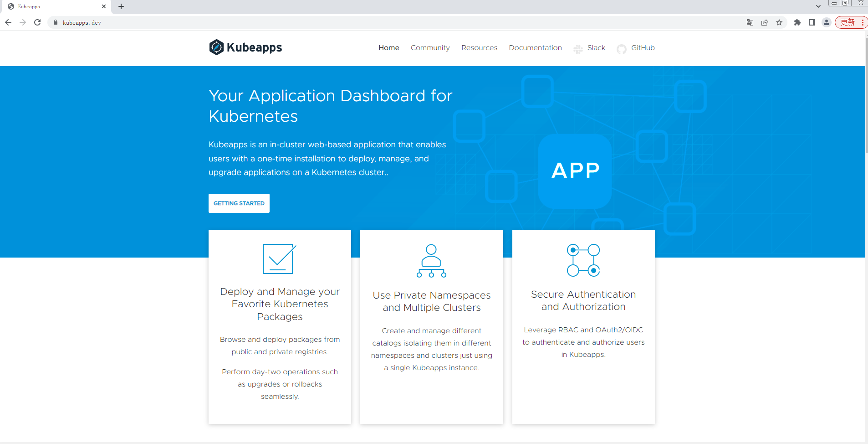Click the APP graphic tile

(575, 171)
